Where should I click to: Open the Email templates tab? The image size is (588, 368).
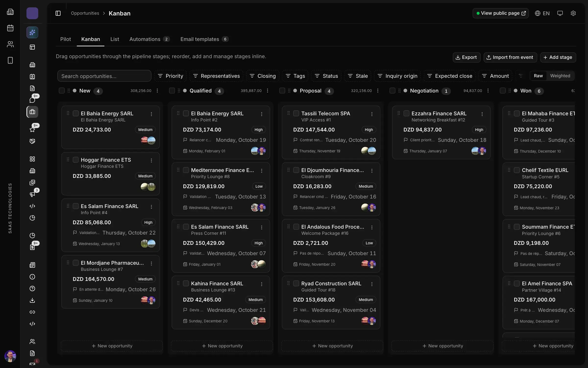204,39
